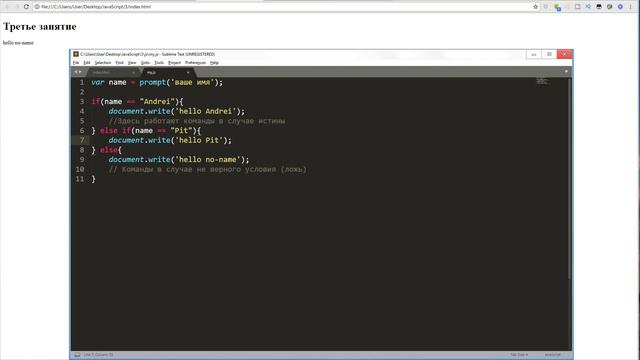Go to previous tab with left arrow
Image resolution: width=640 pixels, height=360 pixels.
click(x=76, y=72)
